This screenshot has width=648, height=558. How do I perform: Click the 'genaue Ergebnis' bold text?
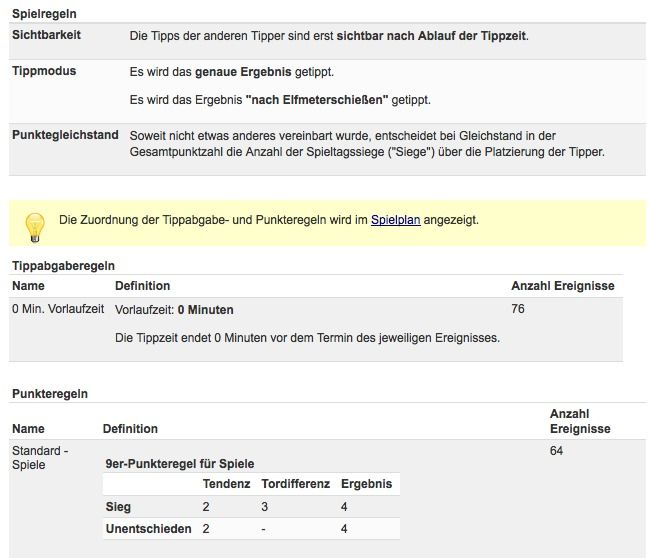[x=243, y=72]
